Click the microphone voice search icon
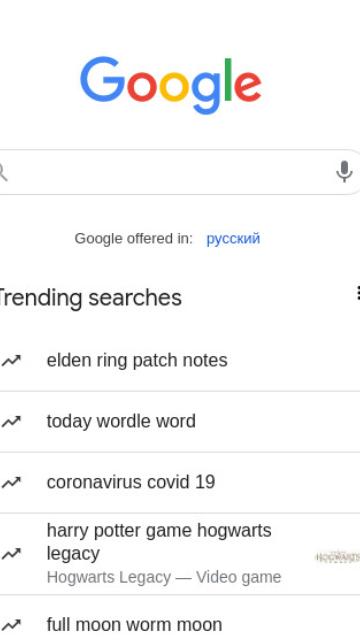Viewport: 360px width, 640px height. (344, 171)
